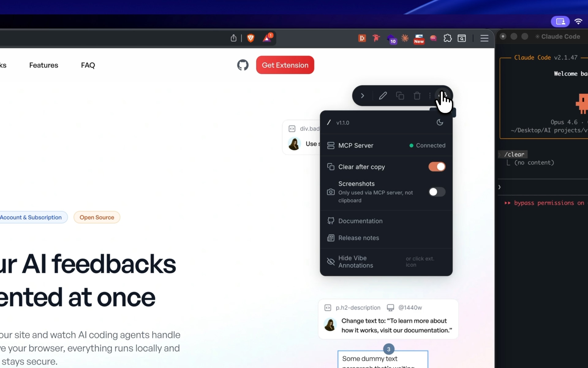The height and width of the screenshot is (368, 588).
Task: Open the FAQ navigation link
Action: [x=88, y=65]
